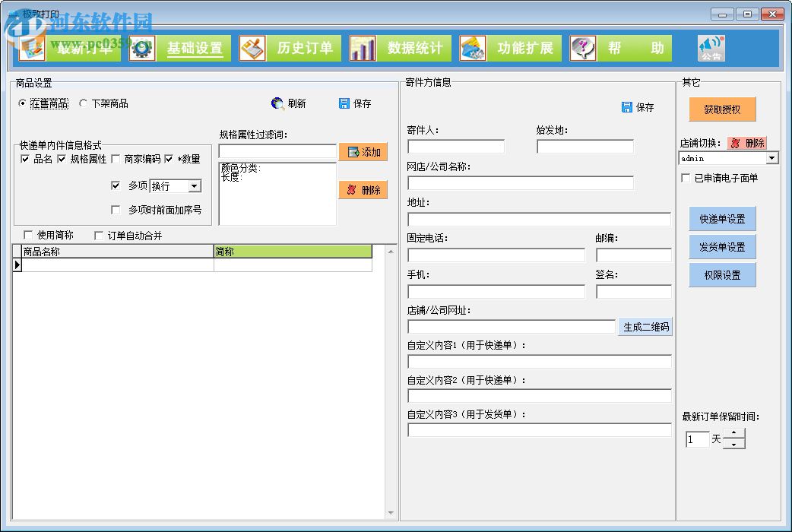Click the product table scrollbar up arrow
The width and height of the screenshot is (792, 532).
coord(391,251)
